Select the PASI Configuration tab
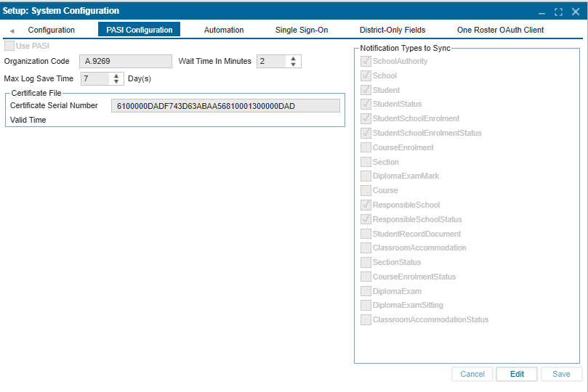Viewport: 588px width, 392px height. pyautogui.click(x=139, y=30)
